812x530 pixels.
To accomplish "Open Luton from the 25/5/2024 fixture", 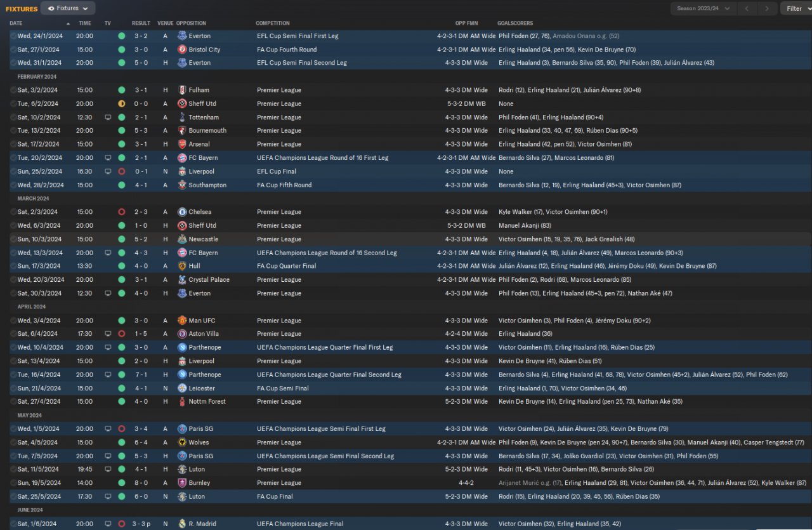I will pyautogui.click(x=197, y=496).
